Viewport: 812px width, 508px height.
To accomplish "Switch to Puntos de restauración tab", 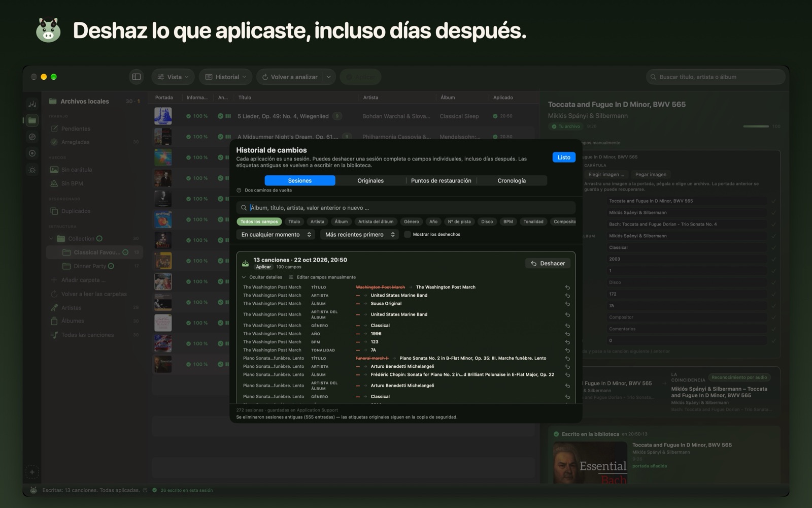I will 441,181.
